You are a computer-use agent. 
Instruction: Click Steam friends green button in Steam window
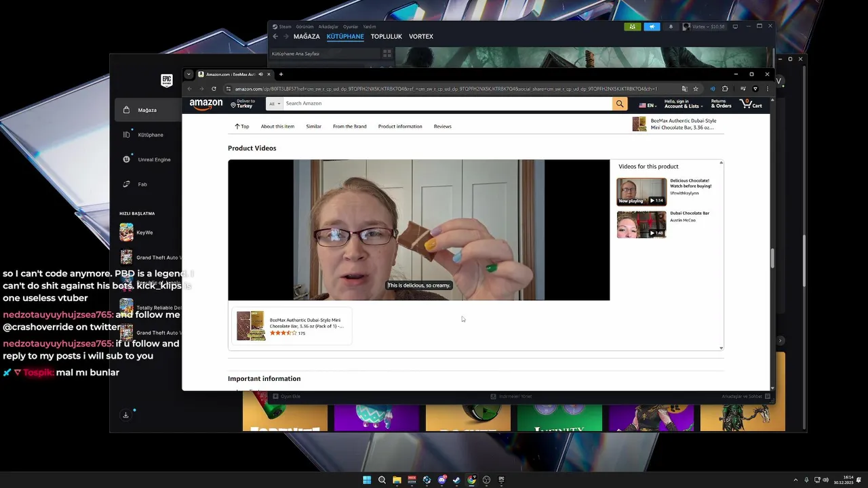click(632, 26)
